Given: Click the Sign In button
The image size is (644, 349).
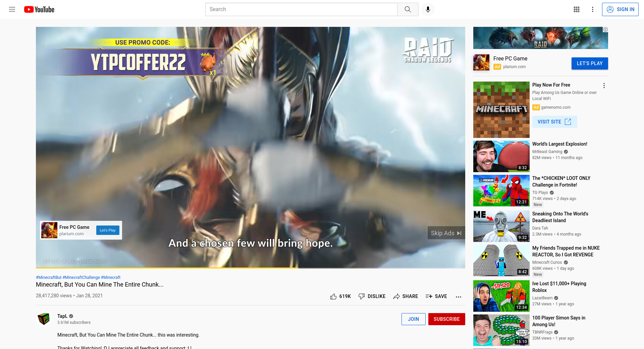Looking at the screenshot, I should [620, 9].
